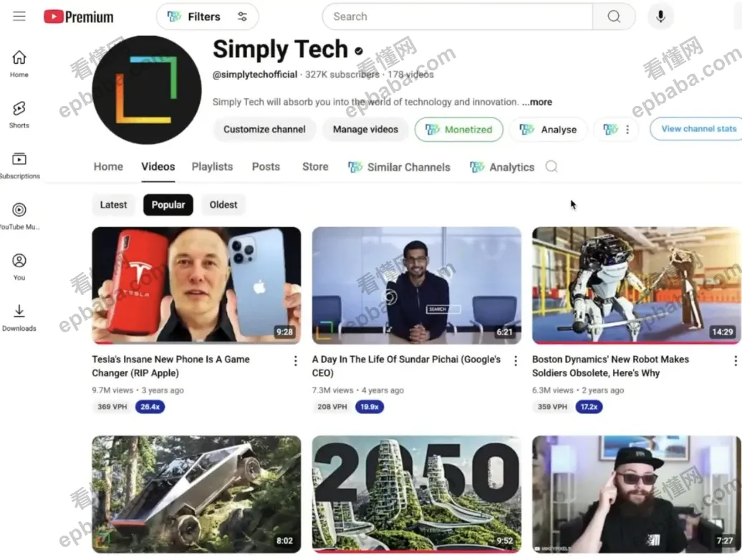742x560 pixels.
Task: Click the View channel stats button
Action: pos(697,129)
